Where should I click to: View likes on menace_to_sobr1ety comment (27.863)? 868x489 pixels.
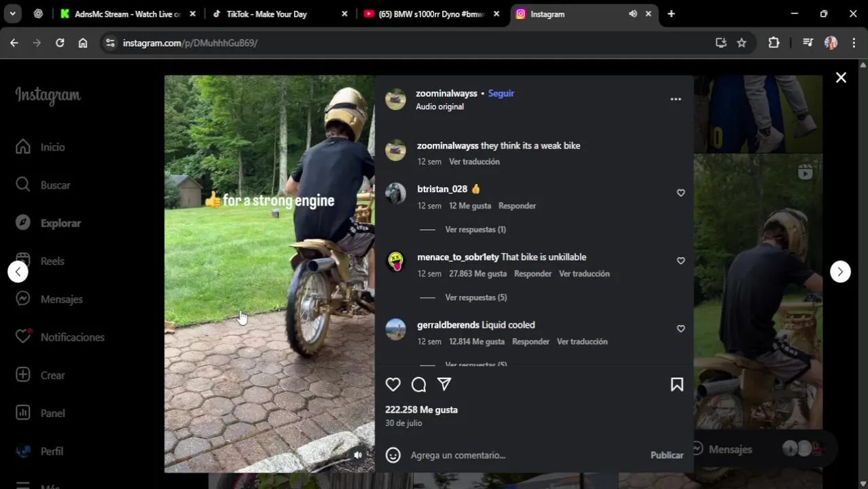coord(477,274)
